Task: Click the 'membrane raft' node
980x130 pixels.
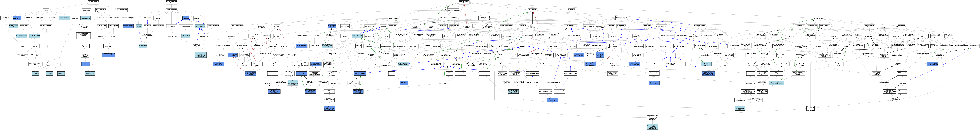Action: point(186,36)
